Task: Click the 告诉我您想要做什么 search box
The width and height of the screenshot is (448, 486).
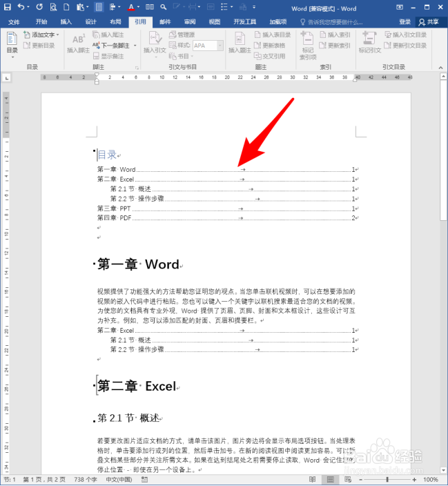Action: tap(331, 22)
